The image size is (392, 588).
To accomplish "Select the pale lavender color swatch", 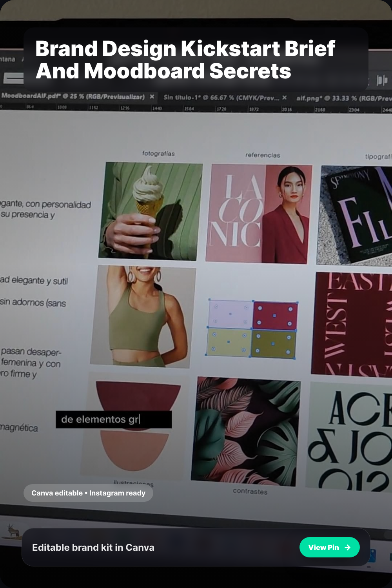I will coord(230,314).
